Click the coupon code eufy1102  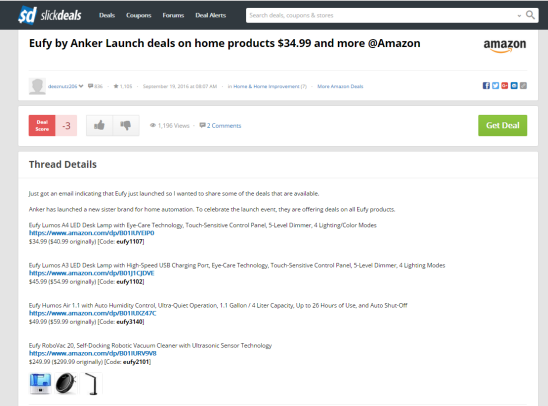[x=130, y=282]
